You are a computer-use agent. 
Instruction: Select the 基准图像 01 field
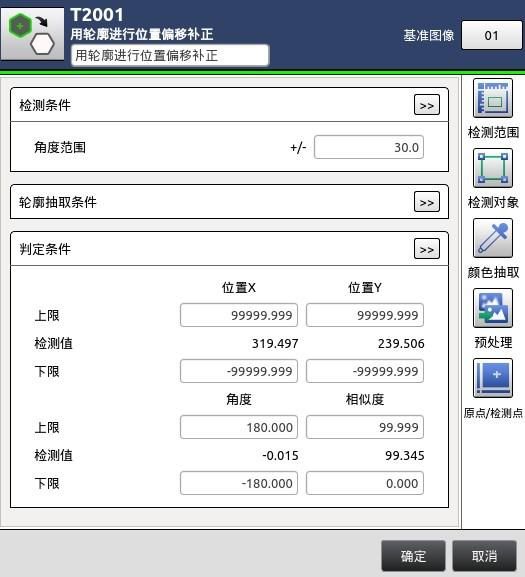pos(492,35)
